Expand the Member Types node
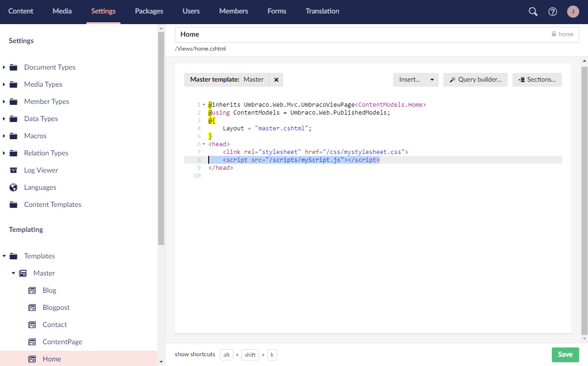Image resolution: width=588 pixels, height=366 pixels. coord(4,102)
